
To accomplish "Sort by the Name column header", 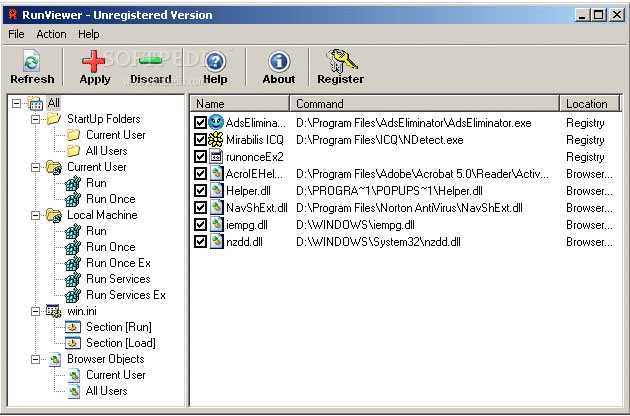I will tap(239, 104).
